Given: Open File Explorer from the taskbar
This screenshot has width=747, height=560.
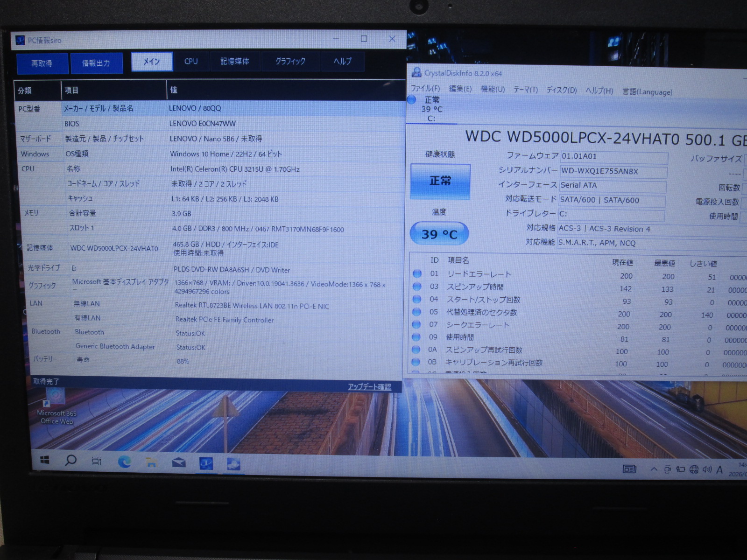Looking at the screenshot, I should point(151,462).
